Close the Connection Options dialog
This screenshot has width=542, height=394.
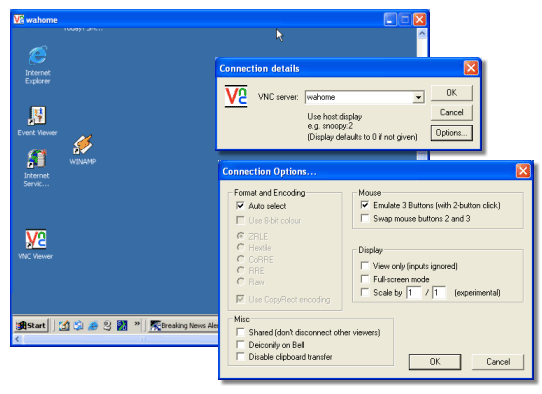523,171
